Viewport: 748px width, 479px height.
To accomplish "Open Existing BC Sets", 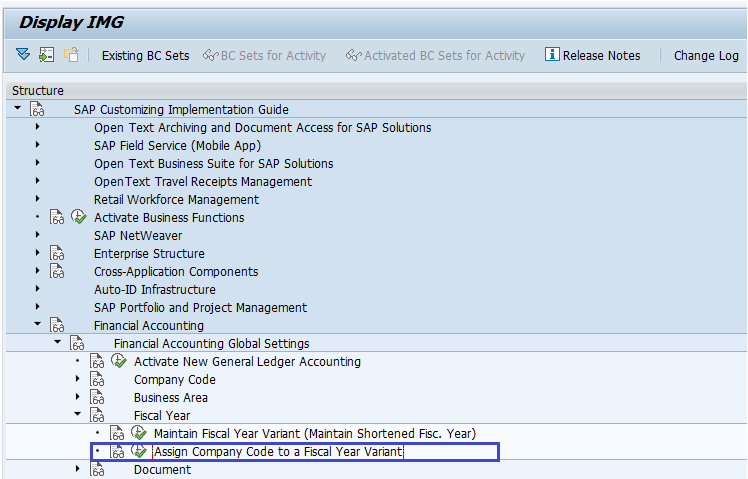I will 145,56.
